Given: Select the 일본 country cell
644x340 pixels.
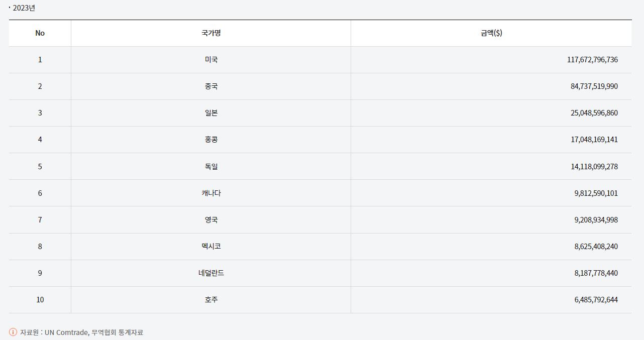Looking at the screenshot, I should tap(211, 113).
